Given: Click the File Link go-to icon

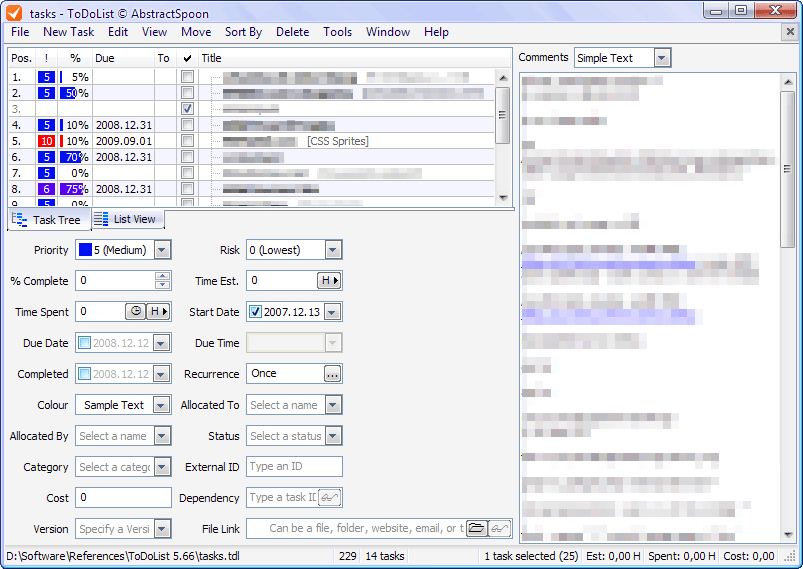Looking at the screenshot, I should [x=500, y=529].
